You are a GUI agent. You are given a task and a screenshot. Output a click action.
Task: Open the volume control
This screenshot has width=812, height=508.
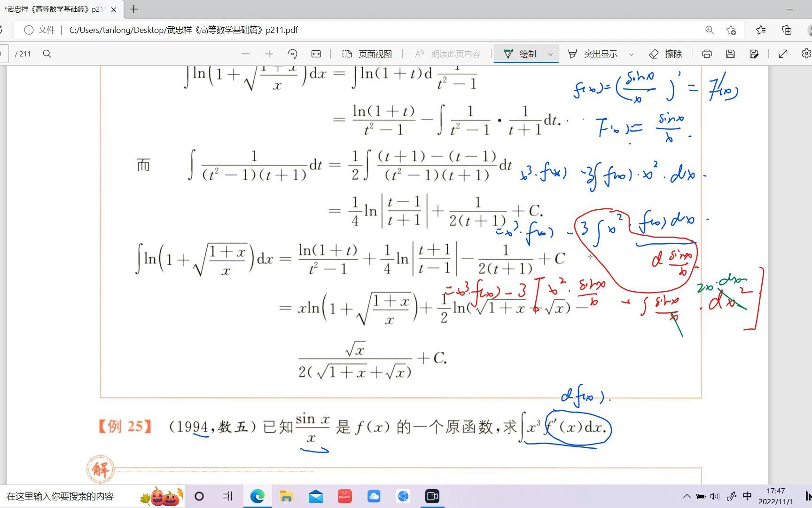[x=715, y=496]
